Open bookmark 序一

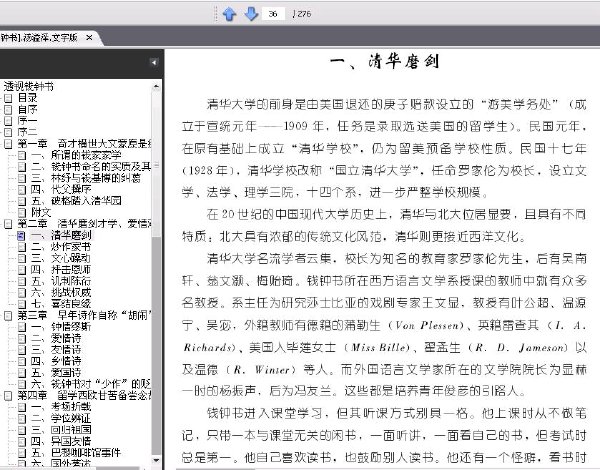click(27, 121)
